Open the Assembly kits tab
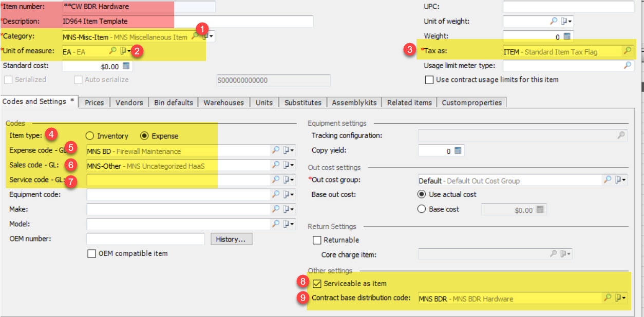 coord(354,103)
